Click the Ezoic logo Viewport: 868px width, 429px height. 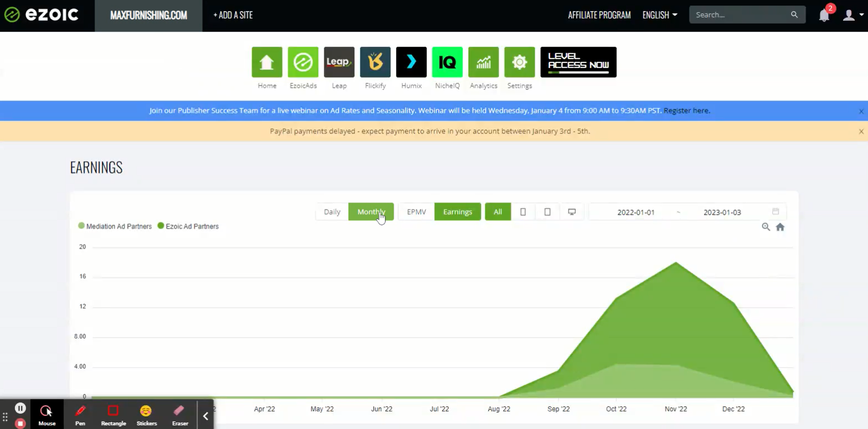(41, 15)
